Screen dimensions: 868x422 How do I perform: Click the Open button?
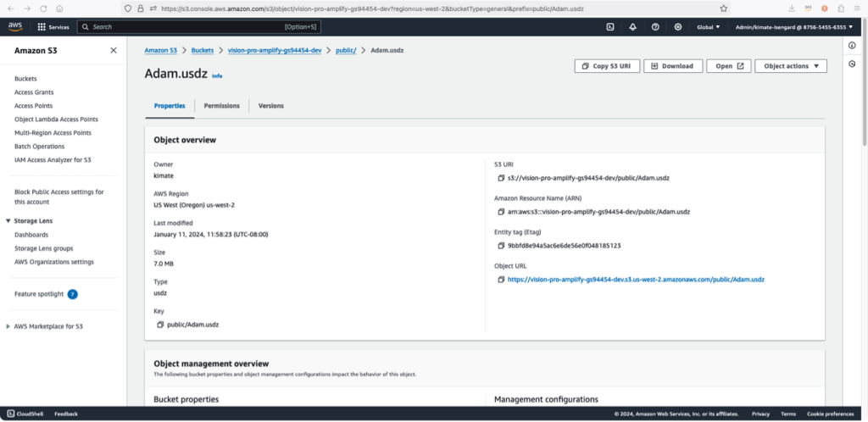point(728,66)
